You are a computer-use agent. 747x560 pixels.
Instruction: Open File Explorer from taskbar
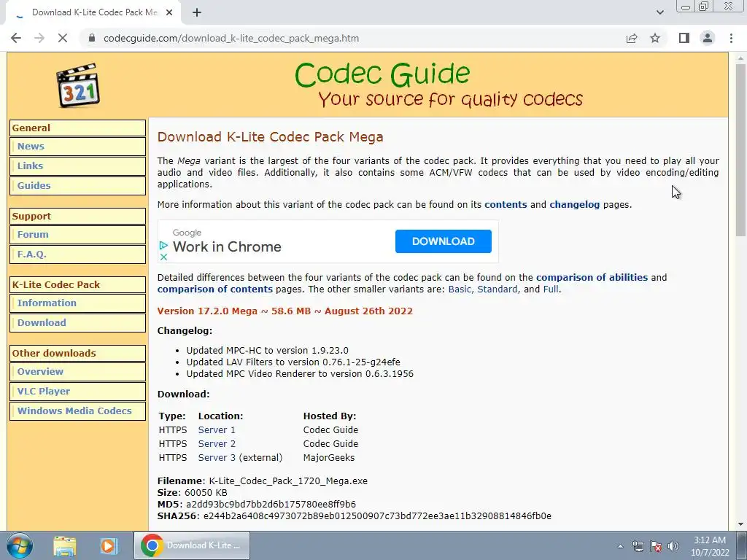tap(65, 545)
